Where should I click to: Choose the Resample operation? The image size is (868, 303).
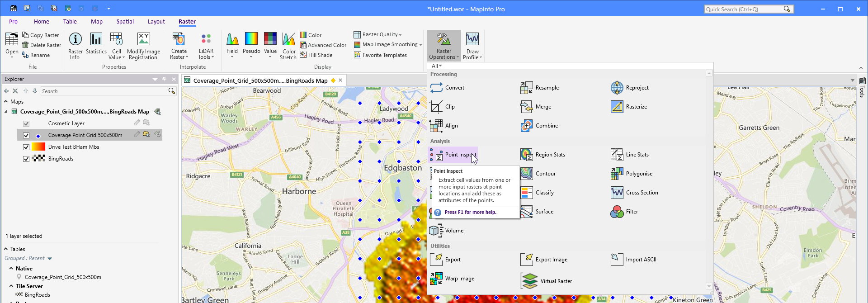tap(540, 88)
